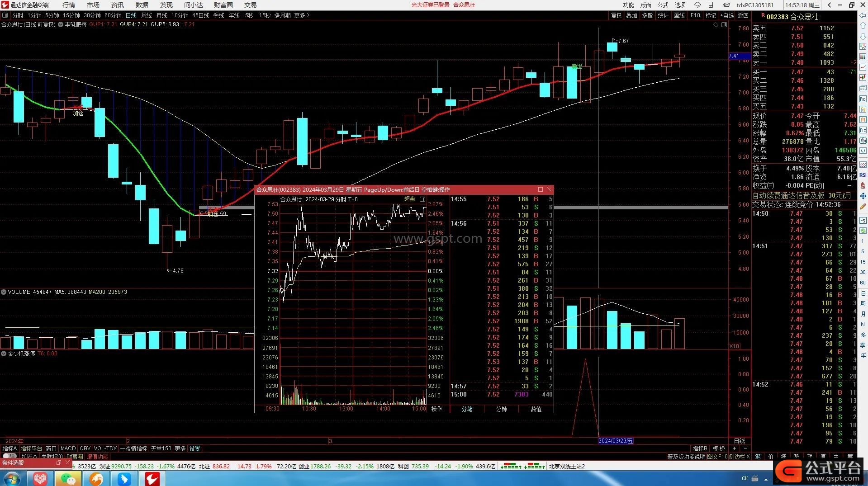This screenshot has width=868, height=486.
Task: Expand the 金少抓涨停 indicator dropdown arrow
Action: pyautogui.click(x=4, y=354)
